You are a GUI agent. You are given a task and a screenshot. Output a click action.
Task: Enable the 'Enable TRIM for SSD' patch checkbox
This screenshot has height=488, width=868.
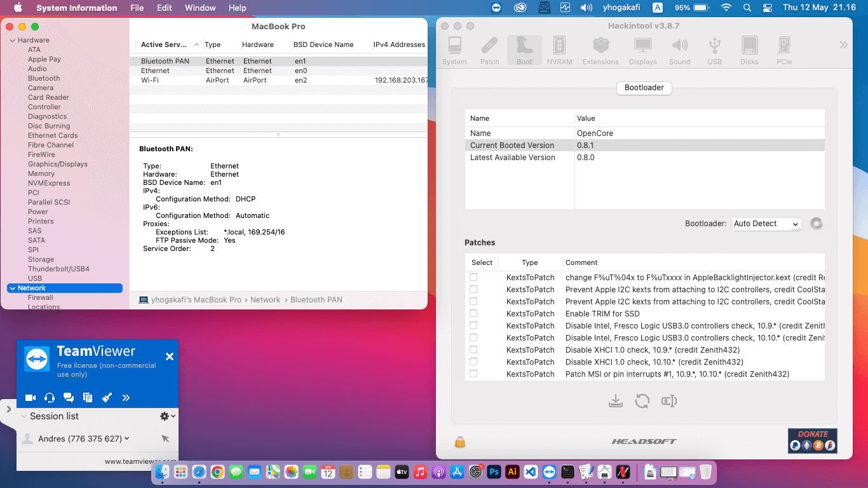tap(473, 313)
